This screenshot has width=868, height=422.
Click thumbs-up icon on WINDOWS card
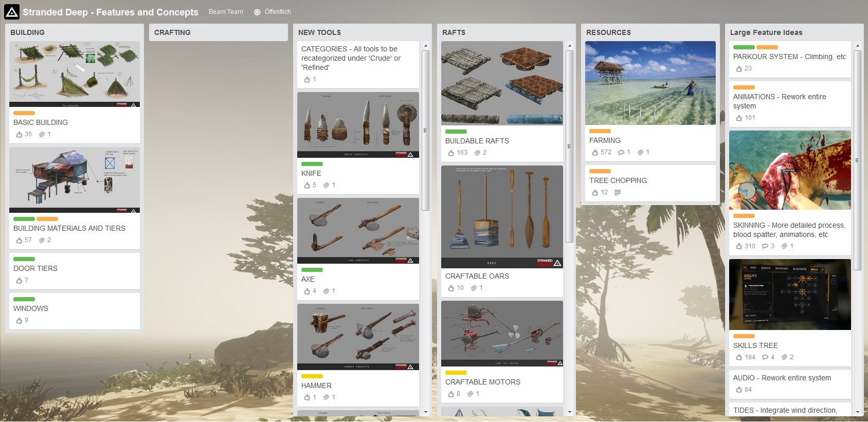point(19,320)
